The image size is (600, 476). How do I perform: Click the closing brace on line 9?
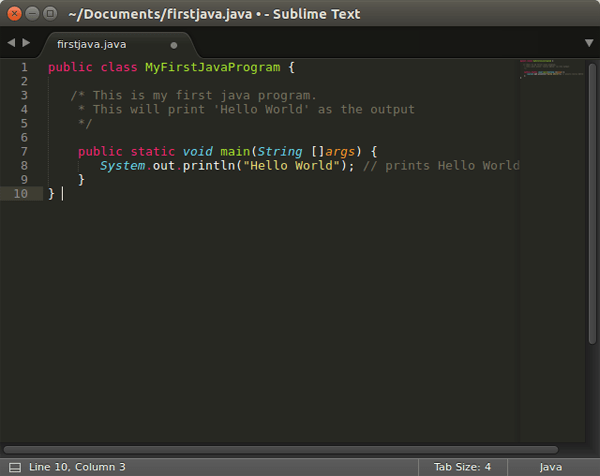point(81,180)
